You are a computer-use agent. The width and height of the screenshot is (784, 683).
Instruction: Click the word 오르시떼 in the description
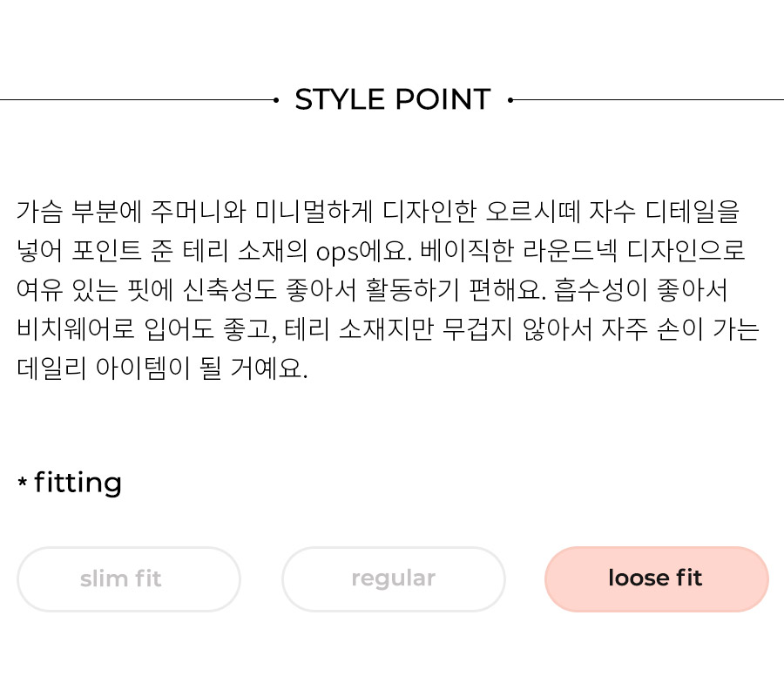coord(532,212)
